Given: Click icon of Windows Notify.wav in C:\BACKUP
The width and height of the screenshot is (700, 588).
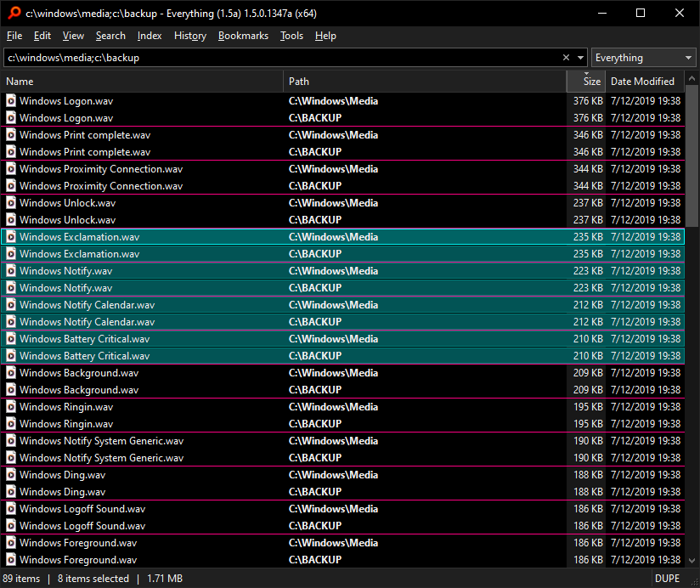Looking at the screenshot, I should [x=11, y=287].
